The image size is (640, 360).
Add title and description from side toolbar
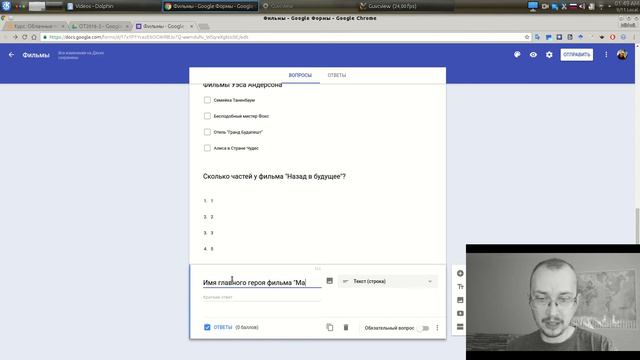pyautogui.click(x=460, y=287)
